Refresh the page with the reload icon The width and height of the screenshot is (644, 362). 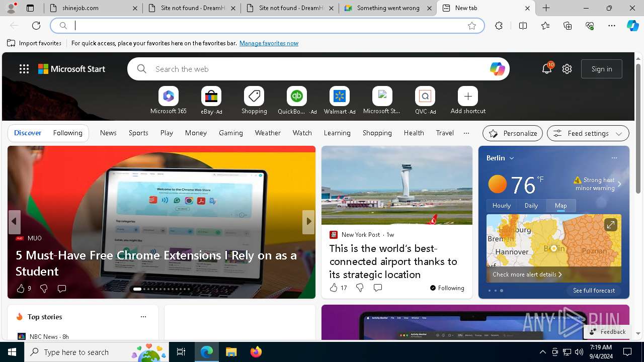36,26
